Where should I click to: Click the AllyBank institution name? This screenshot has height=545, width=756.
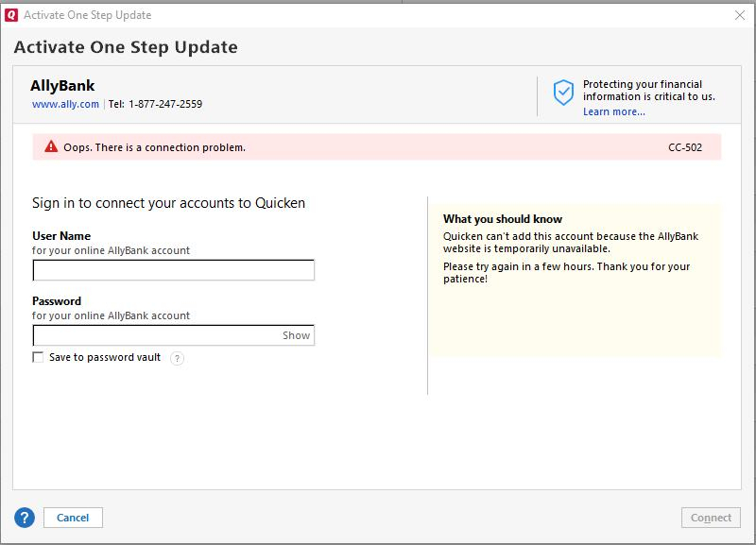click(x=62, y=86)
